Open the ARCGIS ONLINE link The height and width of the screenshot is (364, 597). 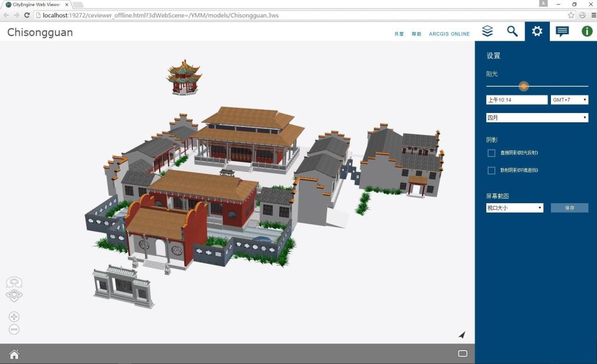(x=449, y=34)
